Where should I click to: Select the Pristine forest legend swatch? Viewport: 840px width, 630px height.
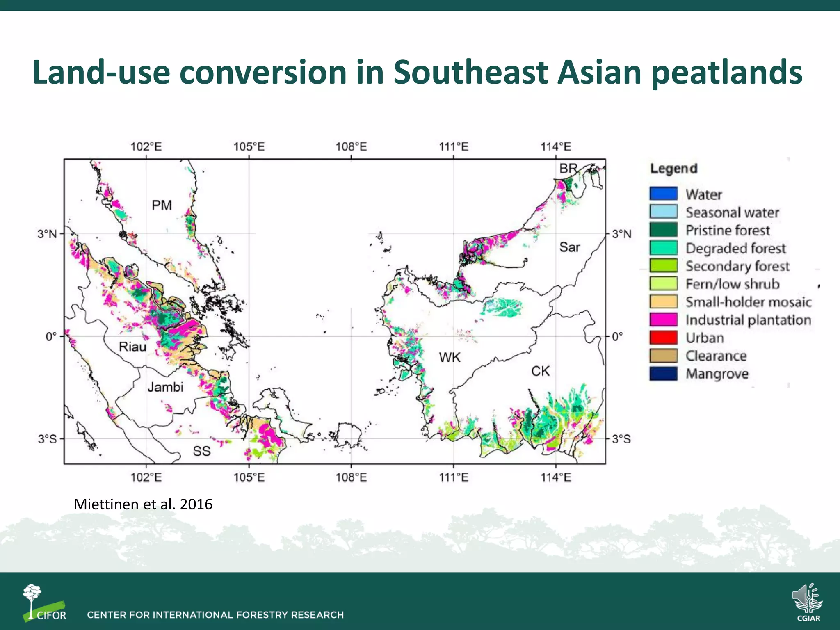[663, 230]
